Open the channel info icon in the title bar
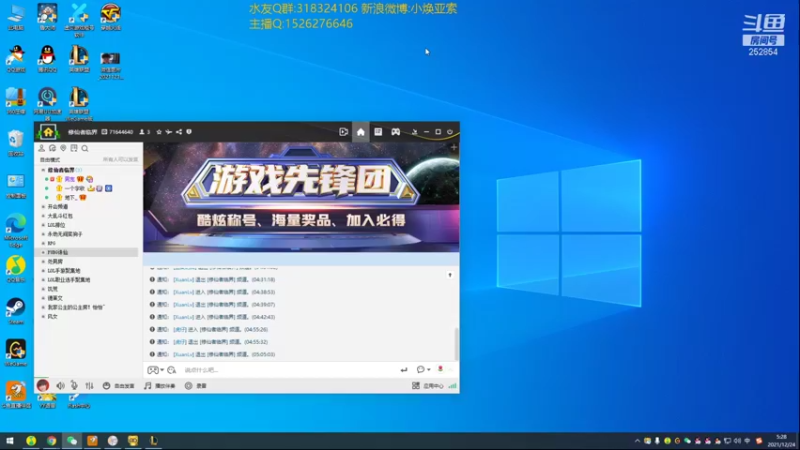 (x=189, y=132)
